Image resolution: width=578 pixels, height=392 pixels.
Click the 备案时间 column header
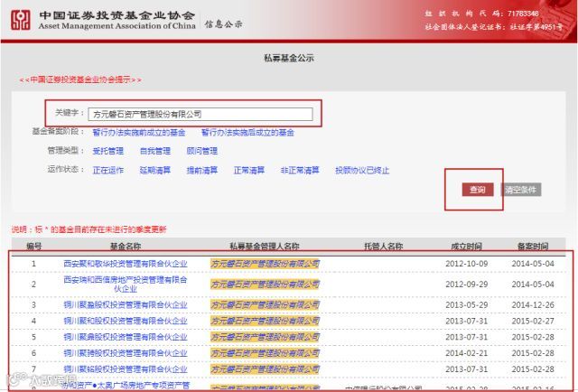[x=533, y=246]
